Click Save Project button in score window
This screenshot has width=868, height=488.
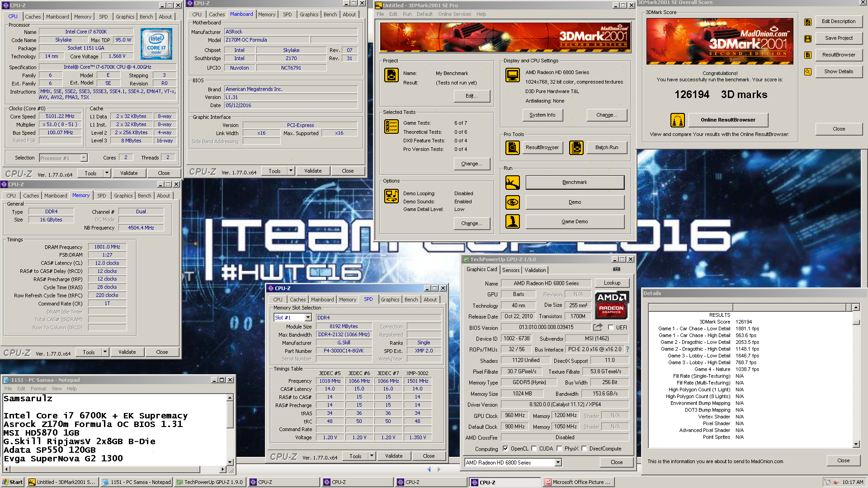[839, 38]
